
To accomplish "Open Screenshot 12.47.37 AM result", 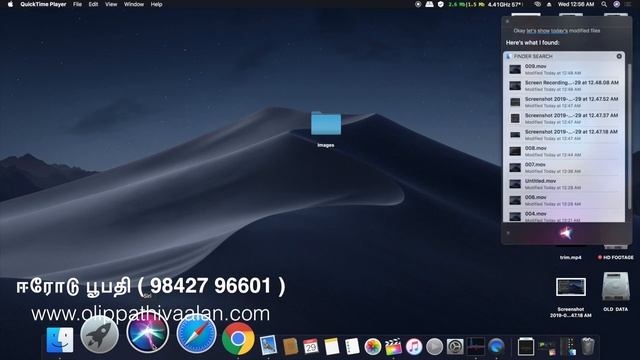I will click(564, 118).
